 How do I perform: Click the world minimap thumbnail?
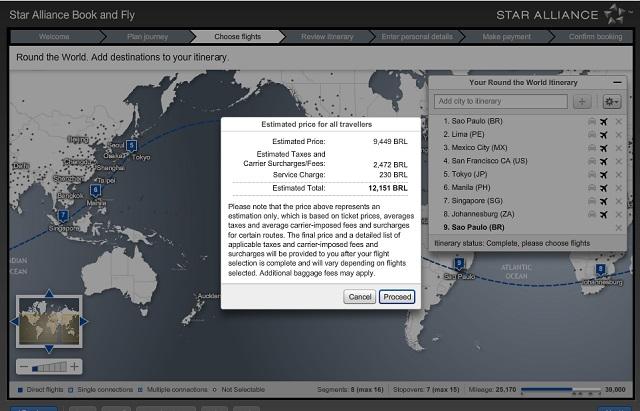click(x=49, y=321)
